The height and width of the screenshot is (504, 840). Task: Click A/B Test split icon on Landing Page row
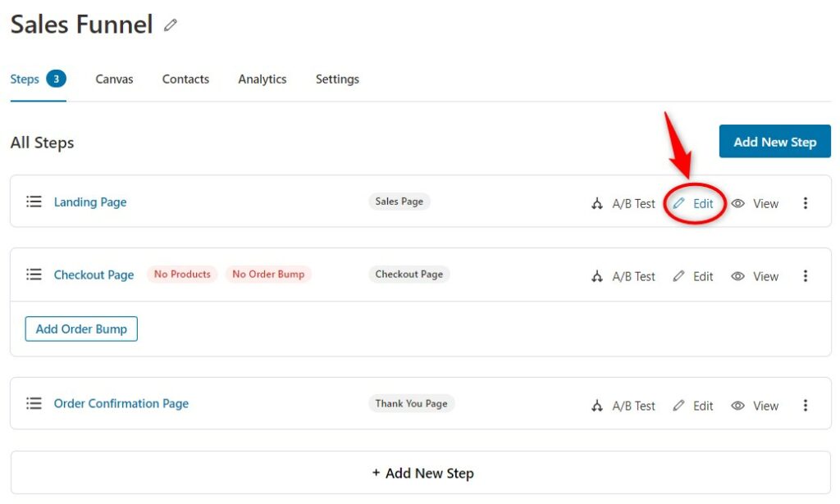[x=597, y=203]
